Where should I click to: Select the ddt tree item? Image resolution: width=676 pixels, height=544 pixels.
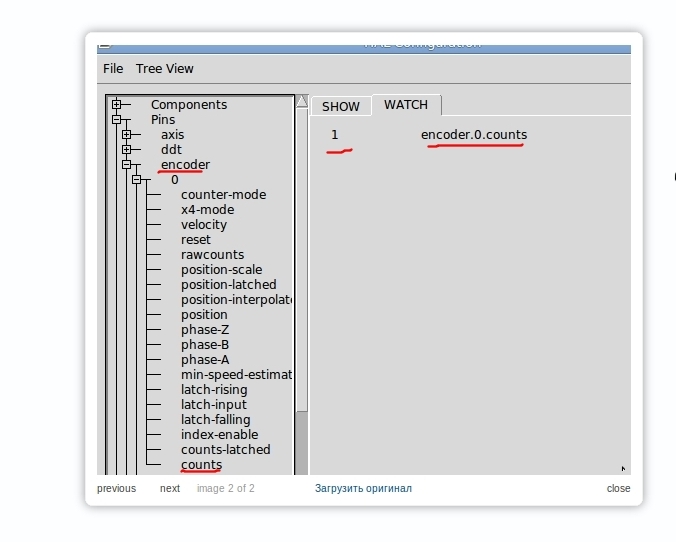point(171,150)
